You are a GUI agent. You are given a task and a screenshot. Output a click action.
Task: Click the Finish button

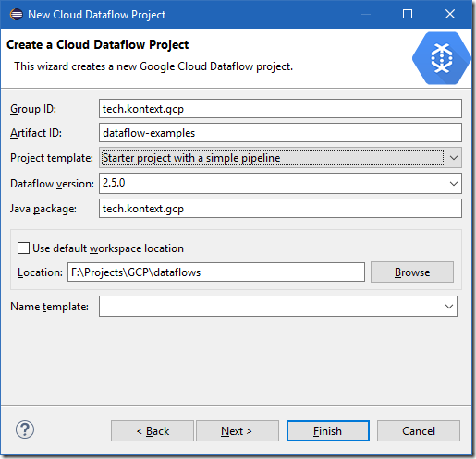(328, 431)
